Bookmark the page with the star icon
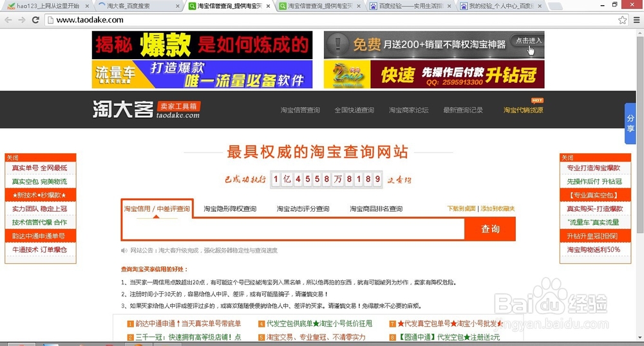Screen dimensions: 644x346 coord(622,20)
